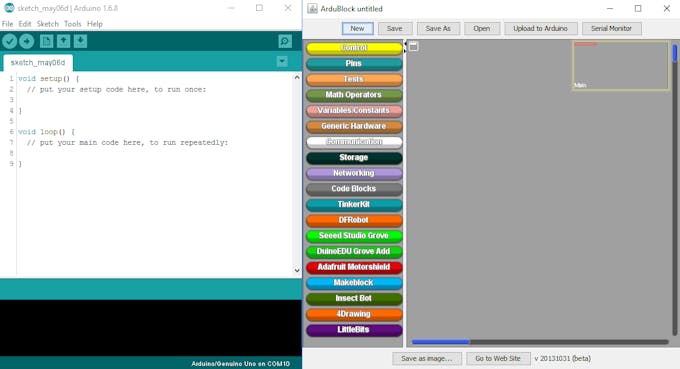Click the Save sketch down-arrow icon

click(80, 41)
